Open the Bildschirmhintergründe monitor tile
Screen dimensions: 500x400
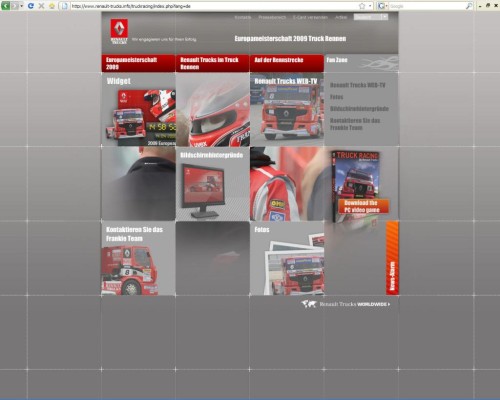(x=213, y=184)
